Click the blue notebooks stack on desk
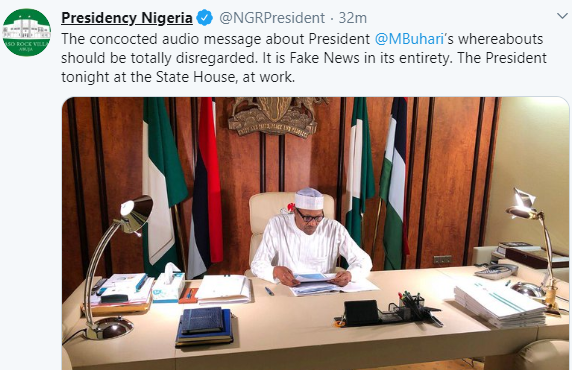The image size is (572, 370). click(204, 326)
